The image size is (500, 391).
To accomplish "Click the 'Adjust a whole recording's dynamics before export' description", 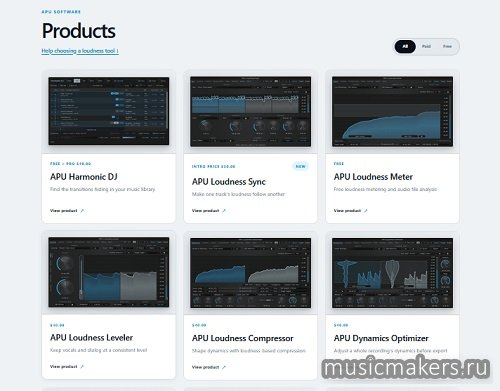I will click(390, 351).
